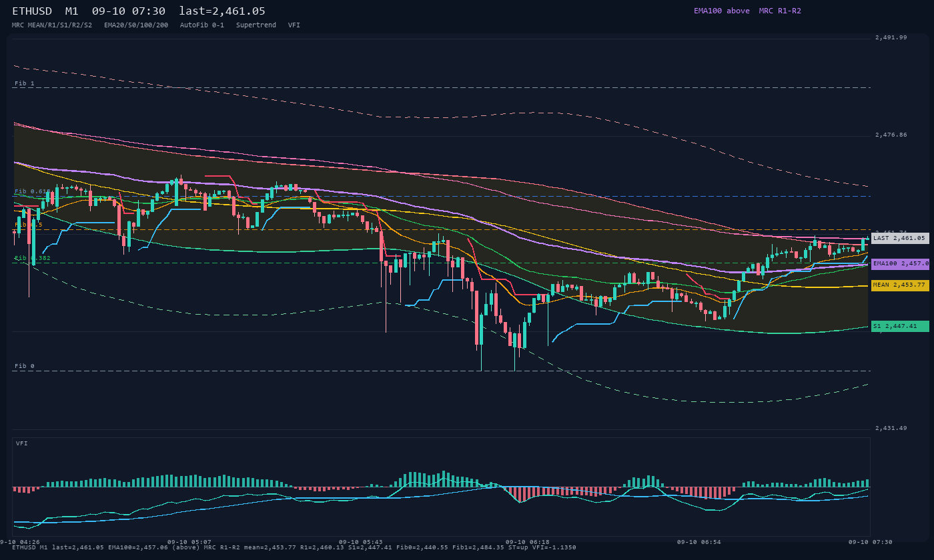Click the bottom status line summary text

click(294, 547)
